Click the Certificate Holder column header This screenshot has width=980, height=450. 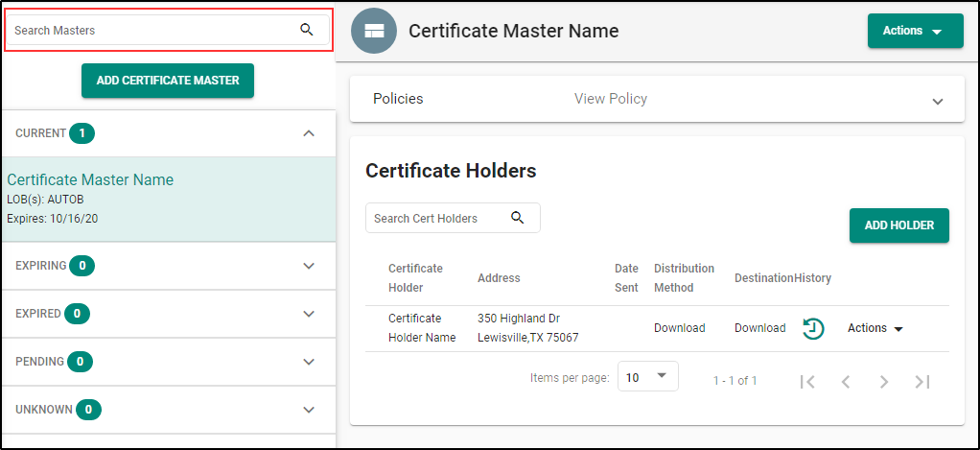click(415, 278)
